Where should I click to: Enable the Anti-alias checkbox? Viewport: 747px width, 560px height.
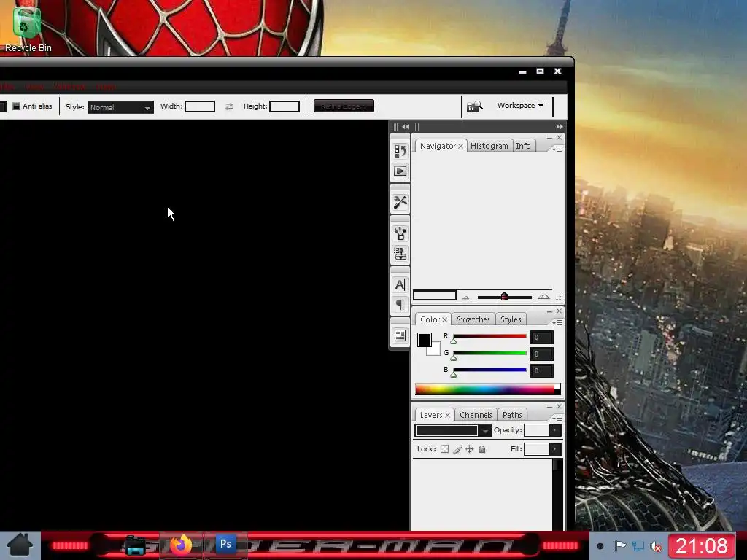[x=16, y=106]
